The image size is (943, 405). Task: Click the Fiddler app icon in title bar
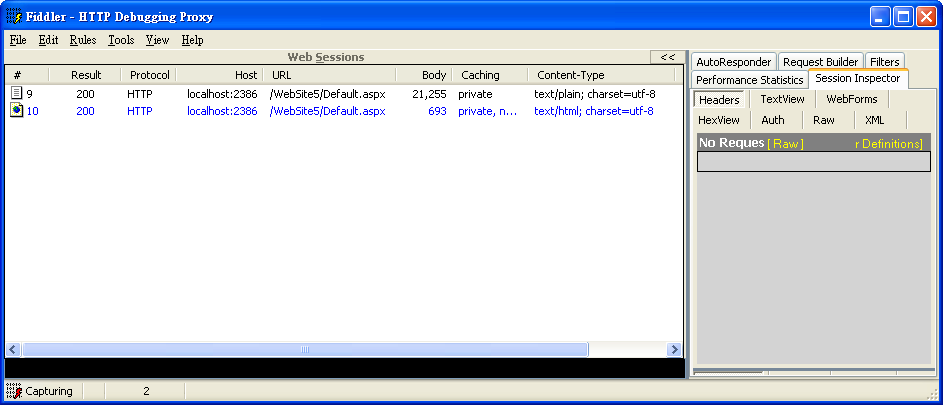[x=14, y=16]
